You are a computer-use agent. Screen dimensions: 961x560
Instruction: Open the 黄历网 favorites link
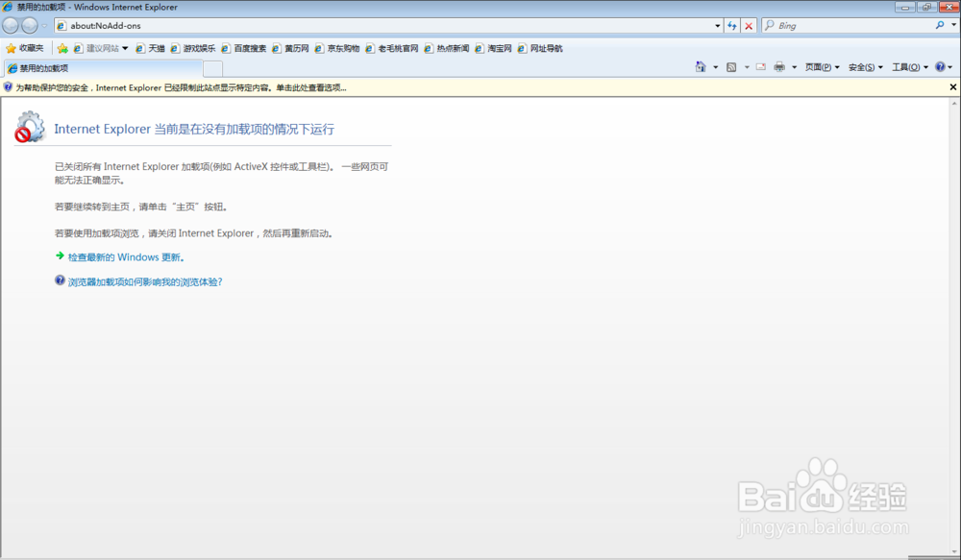tap(290, 48)
